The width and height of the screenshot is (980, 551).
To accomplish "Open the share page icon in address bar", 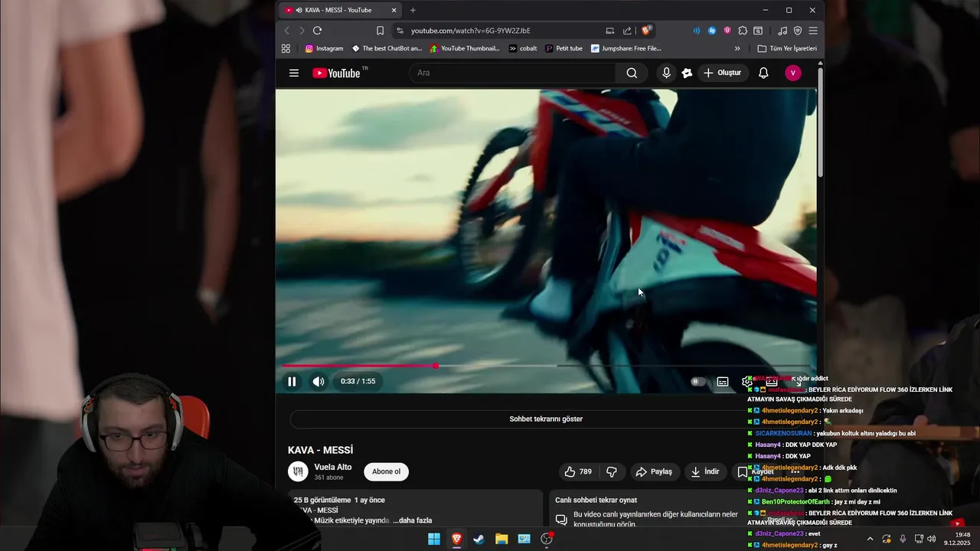I will 627,31.
